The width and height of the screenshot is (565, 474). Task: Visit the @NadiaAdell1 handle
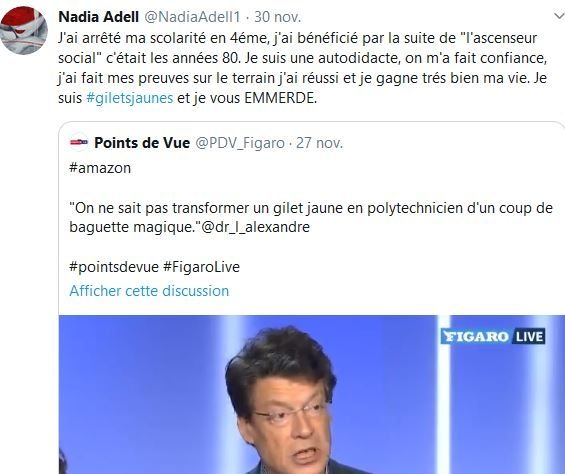point(192,17)
